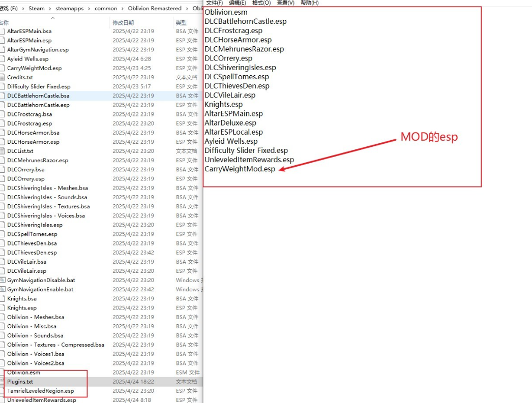The image size is (532, 403).
Task: Click the Plugins.txt file icon
Action: [2, 382]
